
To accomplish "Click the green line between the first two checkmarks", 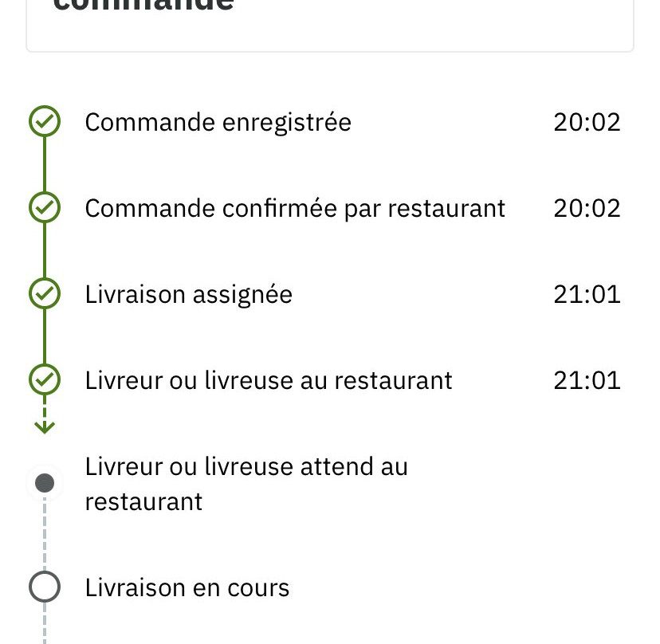I will pos(45,165).
